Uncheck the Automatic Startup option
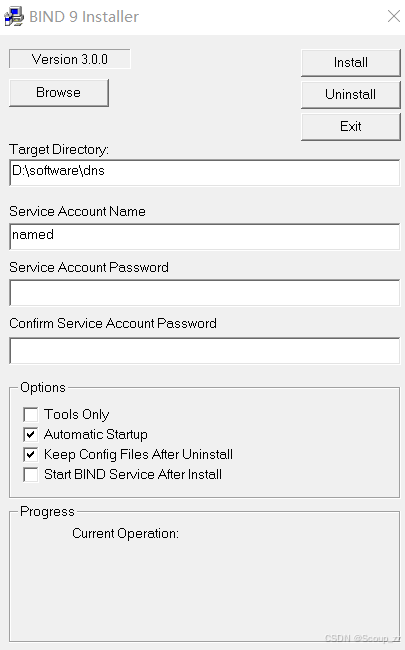This screenshot has width=405, height=650. [x=31, y=434]
